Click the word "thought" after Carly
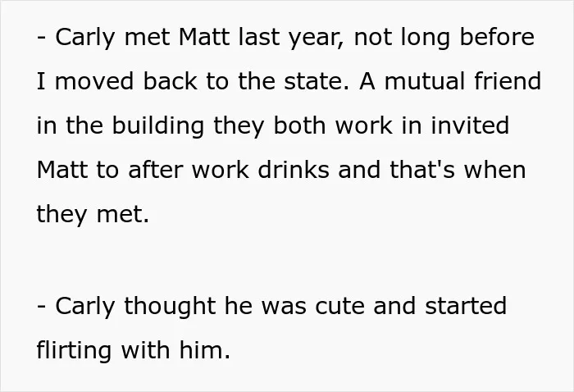 (170, 307)
